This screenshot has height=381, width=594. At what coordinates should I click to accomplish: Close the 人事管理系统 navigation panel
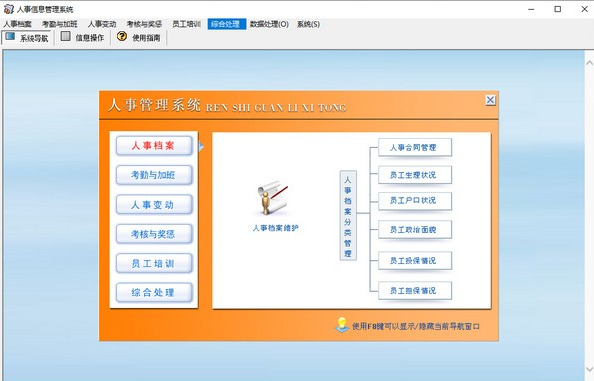tap(490, 100)
